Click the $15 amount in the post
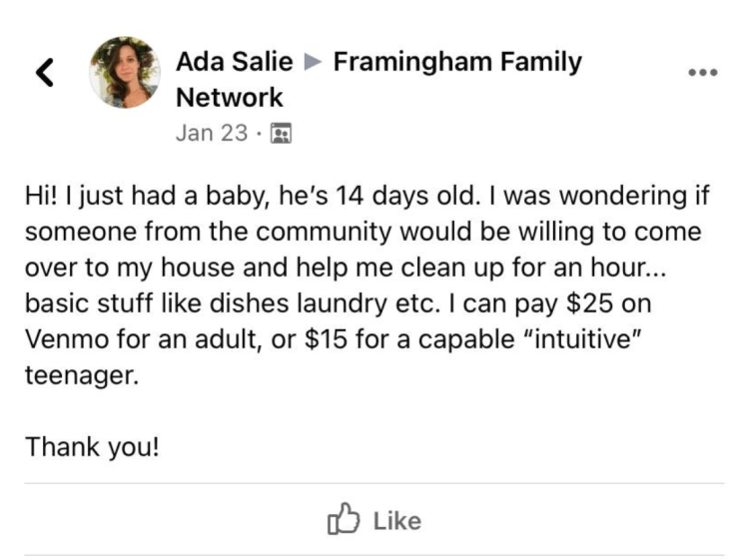This screenshot has width=730, height=560. tap(326, 338)
